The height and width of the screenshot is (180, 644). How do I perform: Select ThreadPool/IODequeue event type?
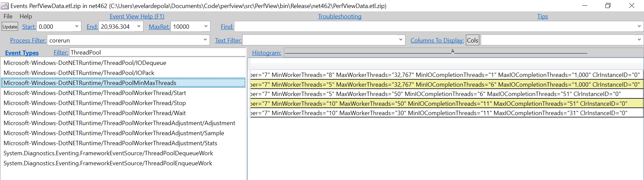click(85, 63)
